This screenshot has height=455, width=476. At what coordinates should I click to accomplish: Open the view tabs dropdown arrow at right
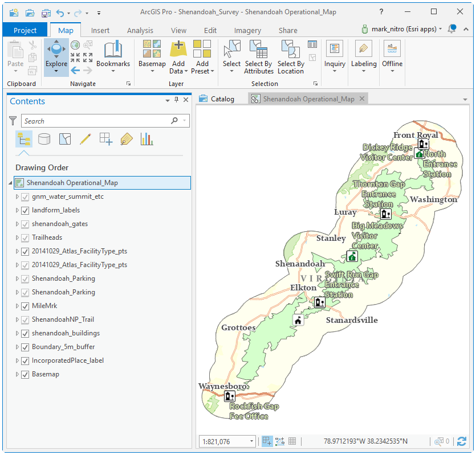point(465,100)
